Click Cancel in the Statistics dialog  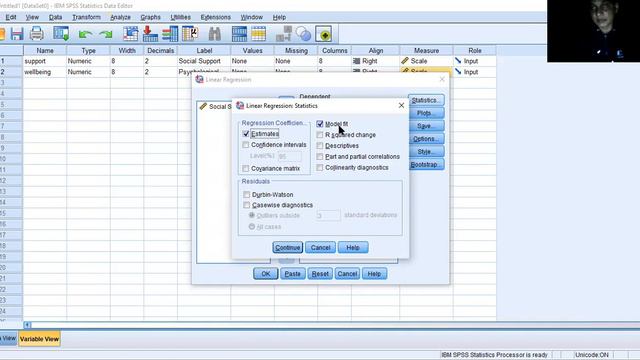[x=320, y=247]
